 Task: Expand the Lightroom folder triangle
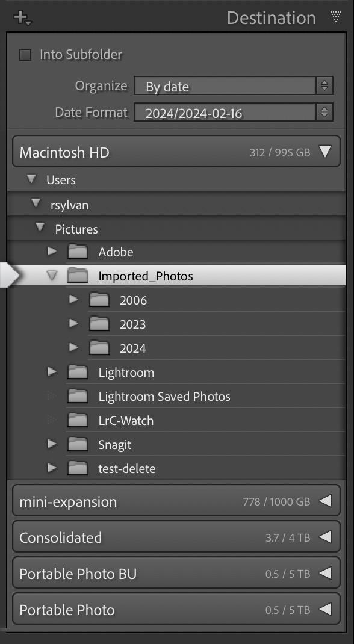(52, 372)
